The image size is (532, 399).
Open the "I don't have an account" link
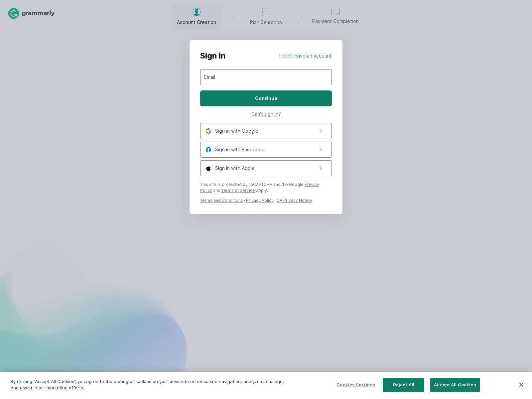pyautogui.click(x=305, y=56)
